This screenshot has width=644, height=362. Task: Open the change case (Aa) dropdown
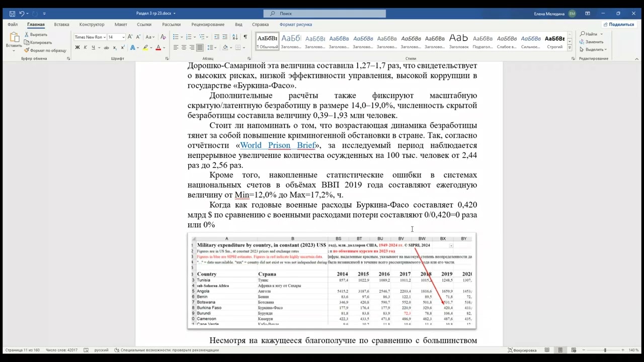pyautogui.click(x=150, y=37)
